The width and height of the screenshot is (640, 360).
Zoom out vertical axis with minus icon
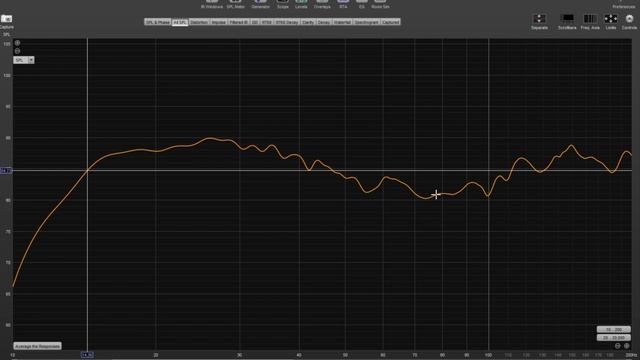[17, 51]
